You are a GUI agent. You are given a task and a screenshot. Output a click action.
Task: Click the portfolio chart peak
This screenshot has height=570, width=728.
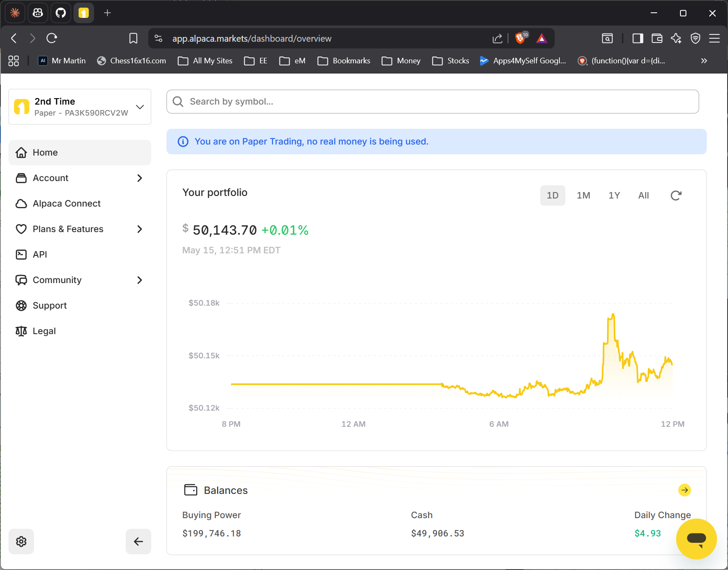pyautogui.click(x=613, y=315)
